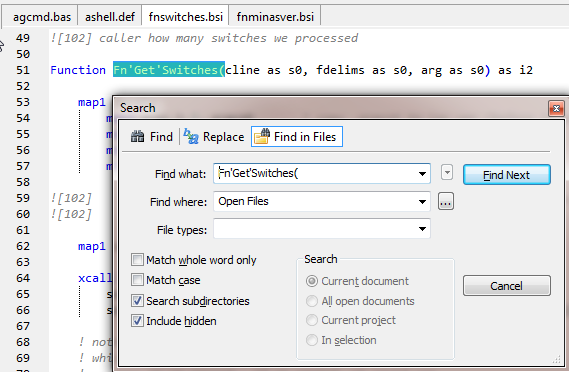This screenshot has width=569, height=372.
Task: Click the Function keyword on line 51
Action: pos(78,70)
